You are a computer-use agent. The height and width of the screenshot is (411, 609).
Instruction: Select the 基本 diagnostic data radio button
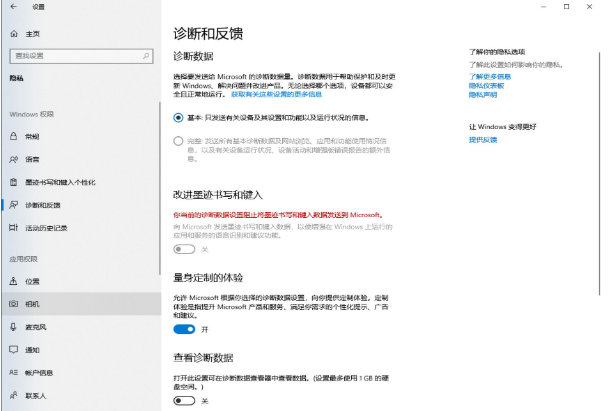pos(178,118)
